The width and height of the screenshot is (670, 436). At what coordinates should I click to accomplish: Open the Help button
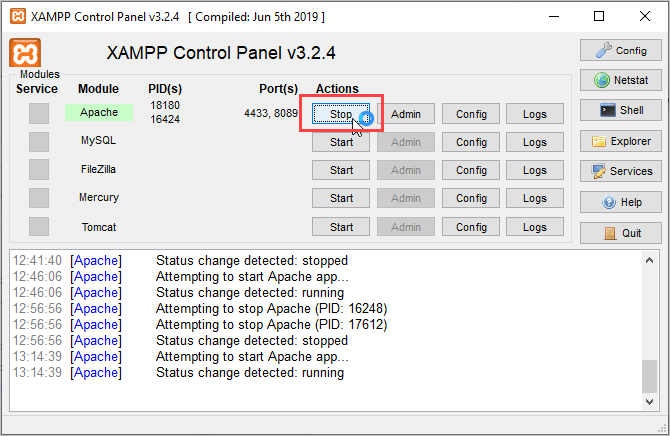[620, 202]
